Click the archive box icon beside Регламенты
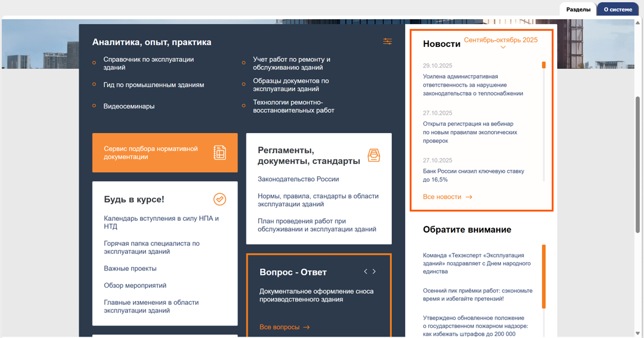The width and height of the screenshot is (644, 338). coord(373,155)
